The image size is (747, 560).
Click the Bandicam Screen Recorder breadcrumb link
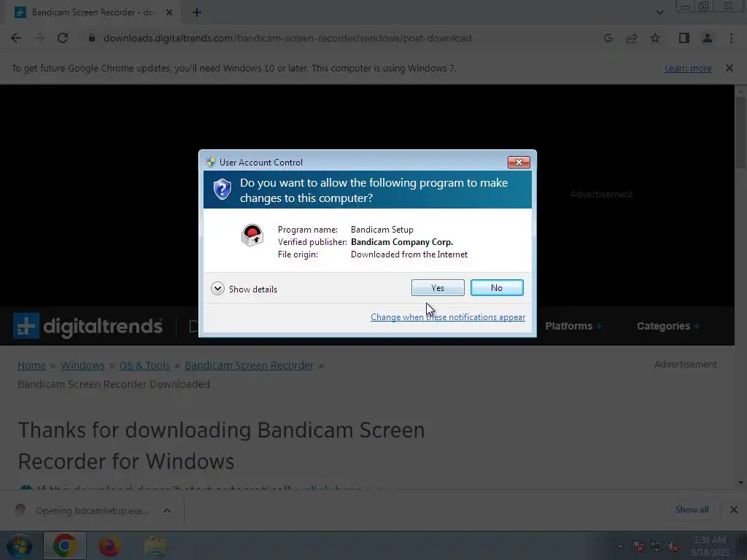pos(249,365)
